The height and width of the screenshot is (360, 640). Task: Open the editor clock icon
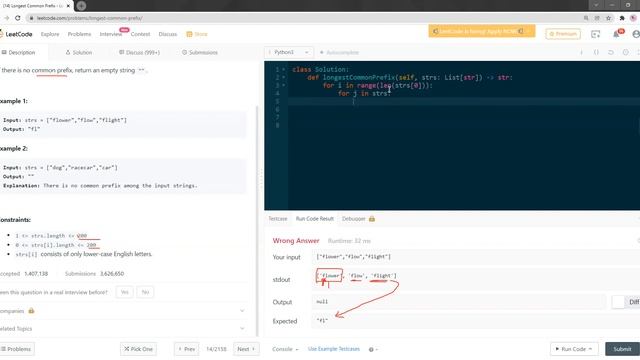pyautogui.click(x=625, y=53)
